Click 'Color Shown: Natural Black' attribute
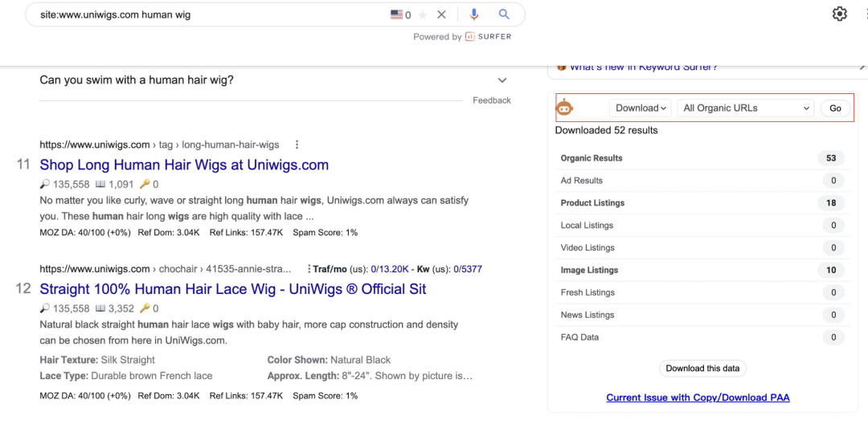This screenshot has width=868, height=424. 329,360
